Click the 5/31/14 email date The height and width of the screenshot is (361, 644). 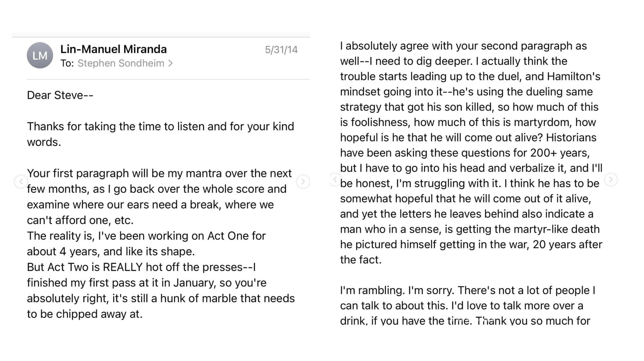point(281,50)
